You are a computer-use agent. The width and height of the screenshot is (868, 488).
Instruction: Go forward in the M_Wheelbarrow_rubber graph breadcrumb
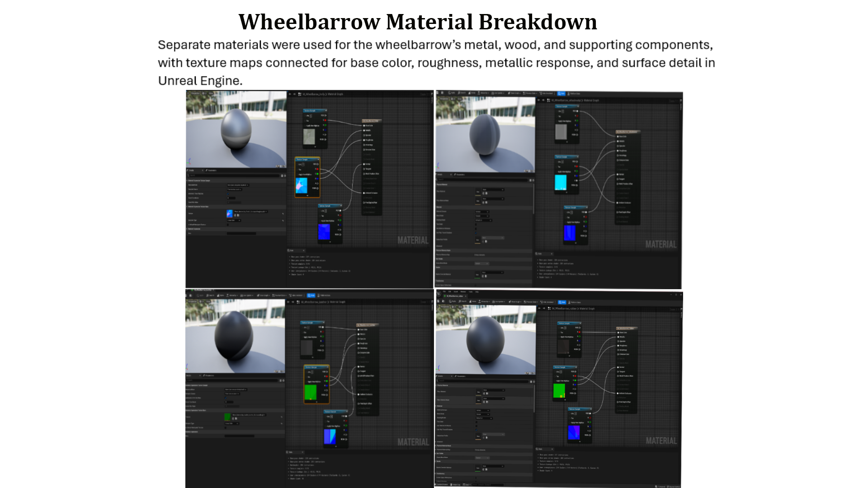[544, 308]
